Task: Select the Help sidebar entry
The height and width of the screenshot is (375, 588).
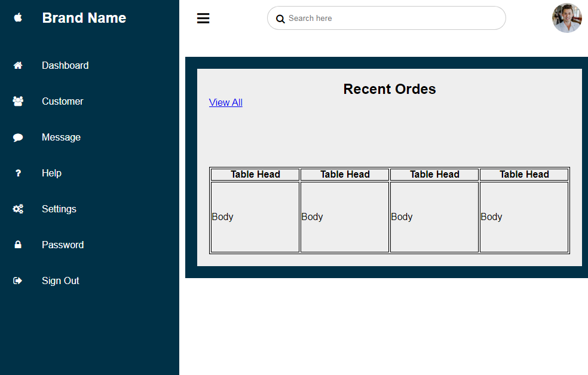Action: click(x=51, y=173)
